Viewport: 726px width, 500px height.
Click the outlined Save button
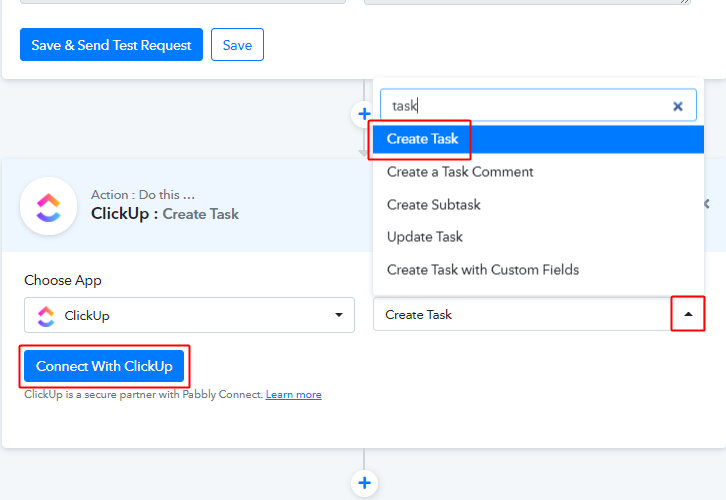pos(237,44)
